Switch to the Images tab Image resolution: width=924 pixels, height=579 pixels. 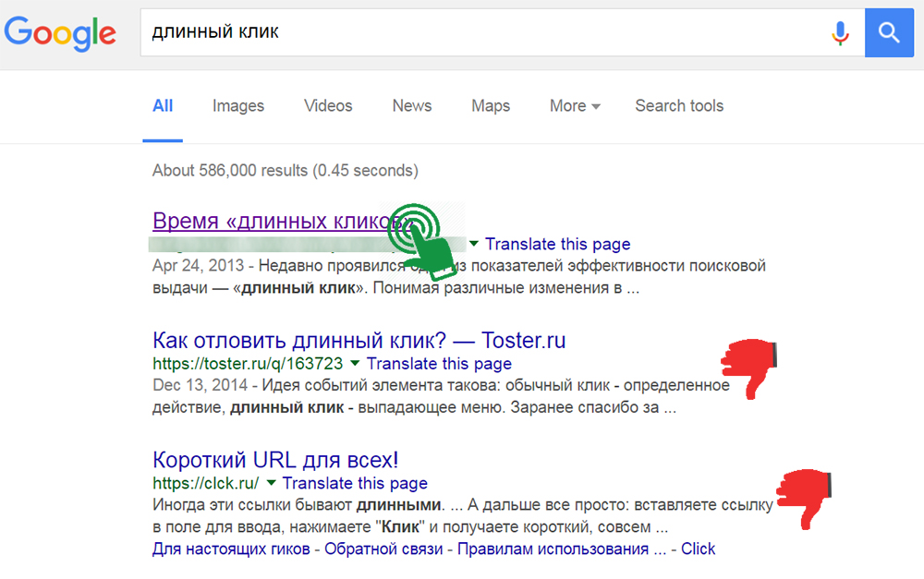coord(238,106)
